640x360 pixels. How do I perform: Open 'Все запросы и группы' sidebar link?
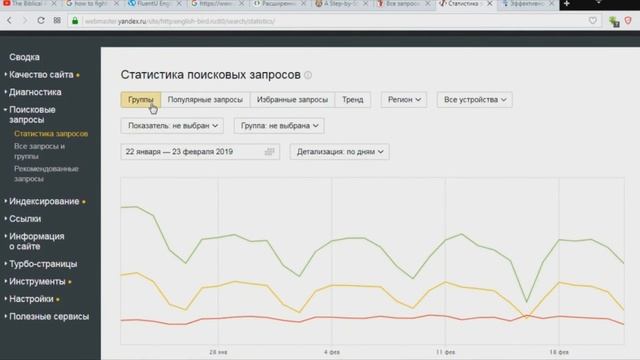[39, 151]
